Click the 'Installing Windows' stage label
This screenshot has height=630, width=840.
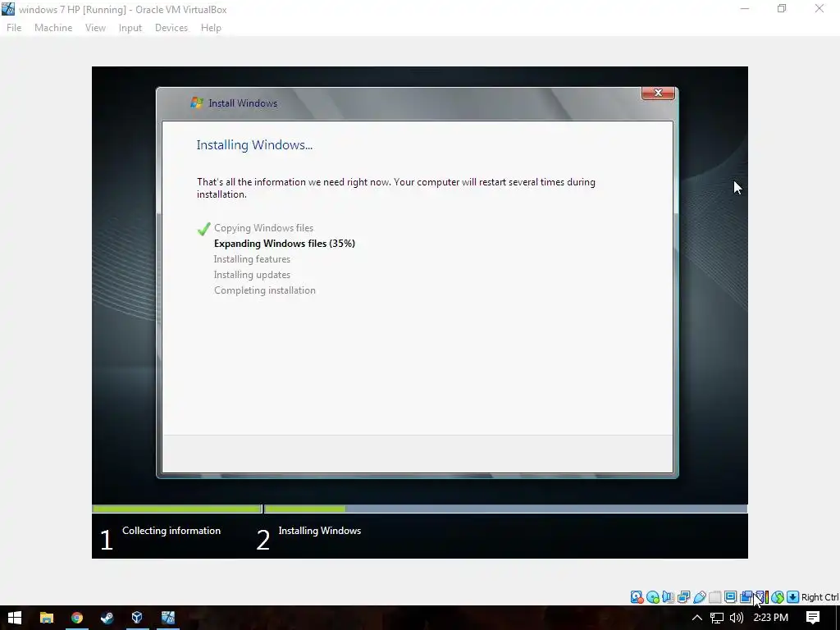point(320,531)
